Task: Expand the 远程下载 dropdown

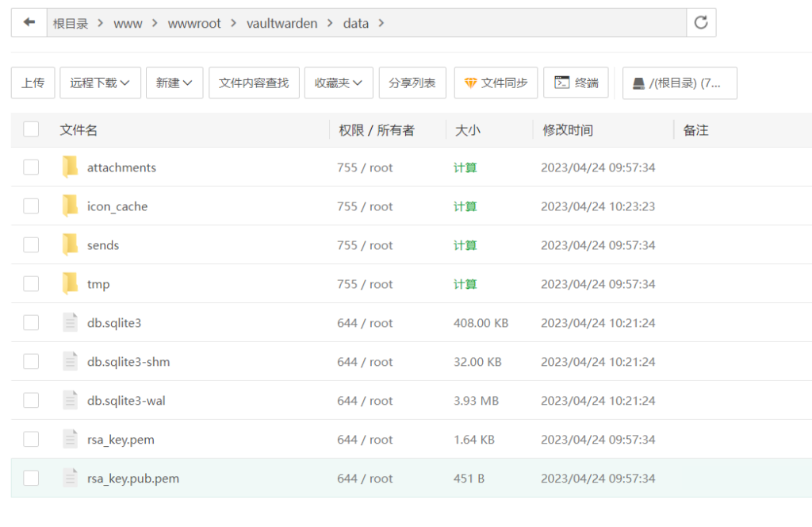Action: click(x=100, y=83)
